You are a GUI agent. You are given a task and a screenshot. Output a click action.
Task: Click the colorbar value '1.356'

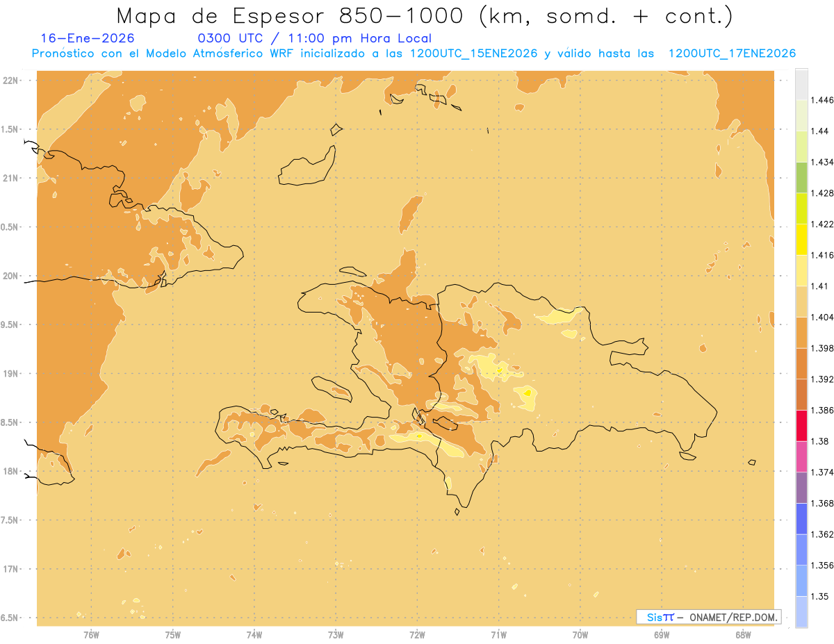pyautogui.click(x=822, y=565)
